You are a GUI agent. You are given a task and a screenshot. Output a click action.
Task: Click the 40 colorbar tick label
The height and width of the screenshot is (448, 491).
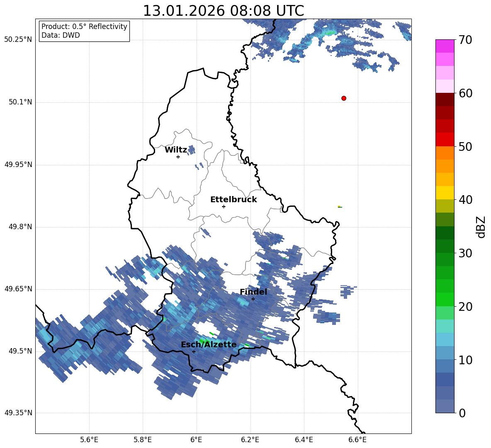[x=465, y=200]
